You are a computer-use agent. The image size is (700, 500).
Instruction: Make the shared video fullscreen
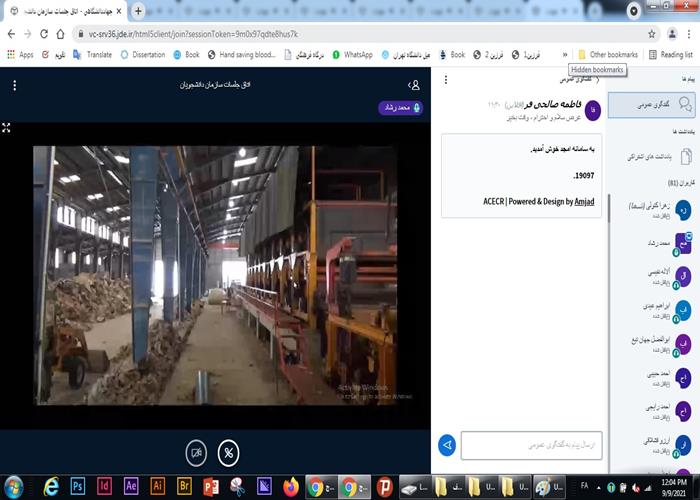coord(6,128)
